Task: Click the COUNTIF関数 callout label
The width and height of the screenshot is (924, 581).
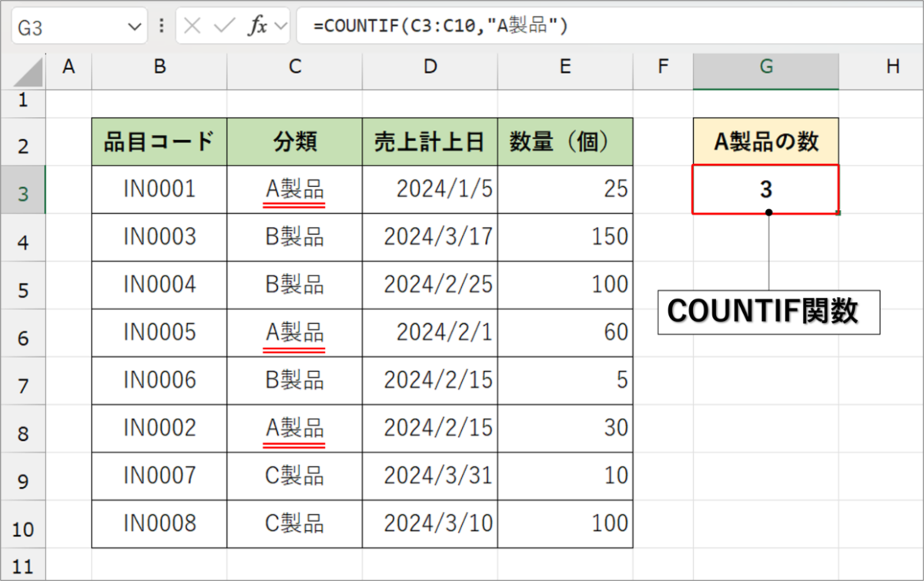Action: [768, 312]
